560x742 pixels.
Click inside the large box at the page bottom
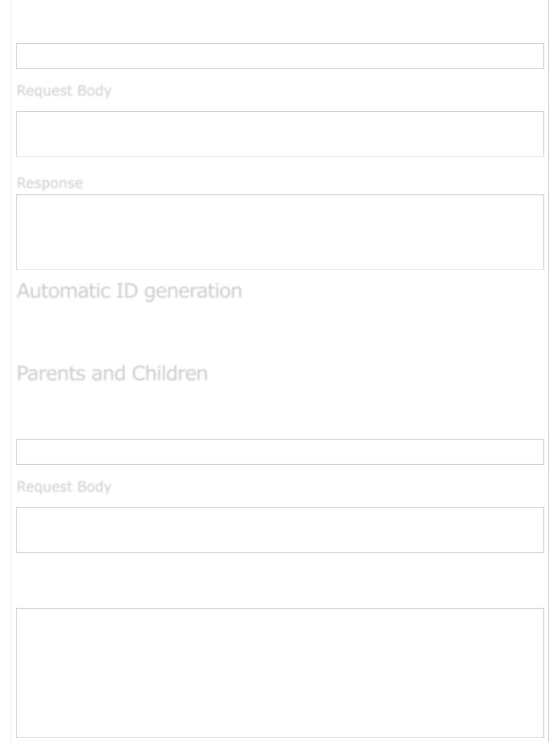pos(280,673)
